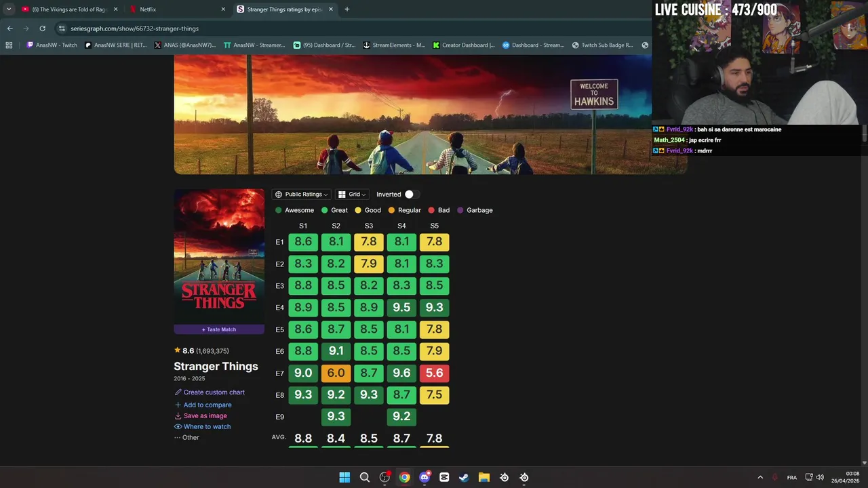Image resolution: width=868 pixels, height=488 pixels.
Task: Click Save as image link
Action: tap(201, 415)
